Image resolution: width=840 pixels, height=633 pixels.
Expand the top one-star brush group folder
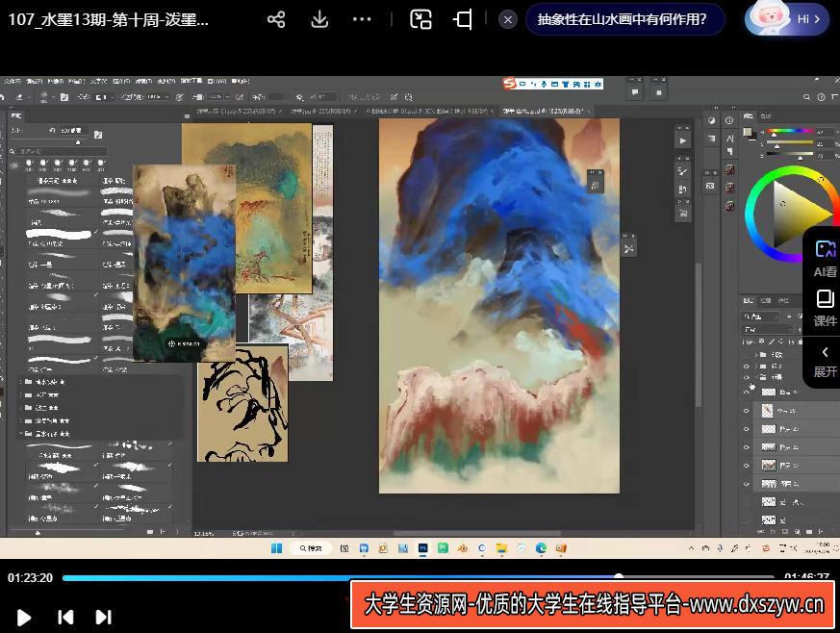tap(21, 382)
